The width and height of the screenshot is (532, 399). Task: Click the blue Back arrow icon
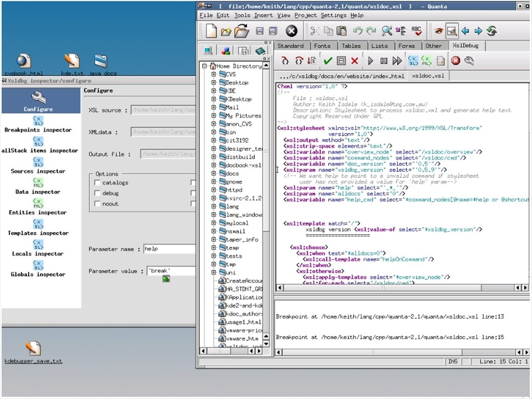[465, 31]
